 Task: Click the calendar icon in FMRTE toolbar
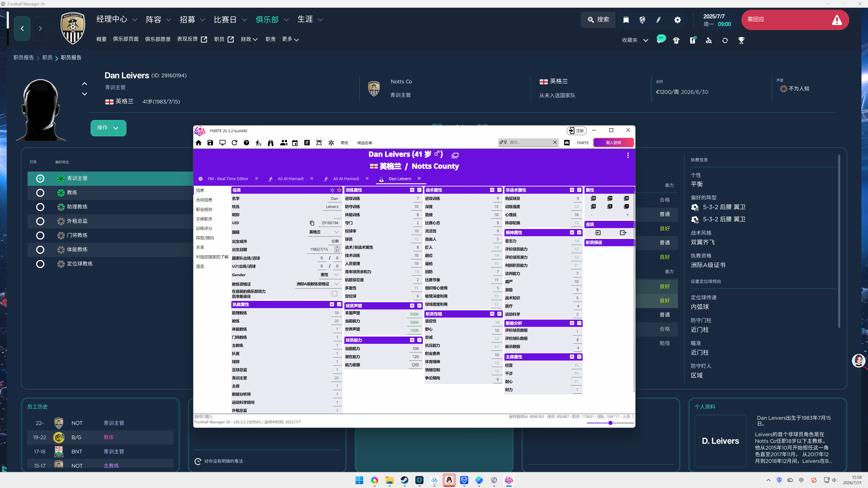click(295, 143)
